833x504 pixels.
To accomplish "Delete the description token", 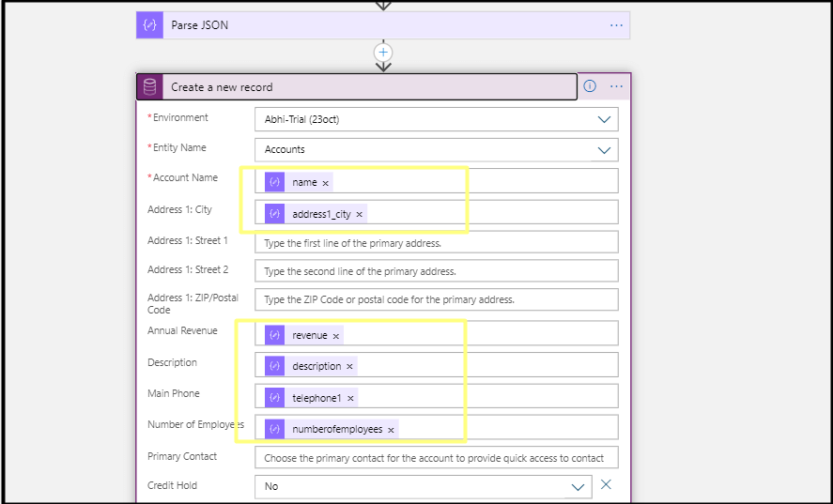I will click(349, 367).
